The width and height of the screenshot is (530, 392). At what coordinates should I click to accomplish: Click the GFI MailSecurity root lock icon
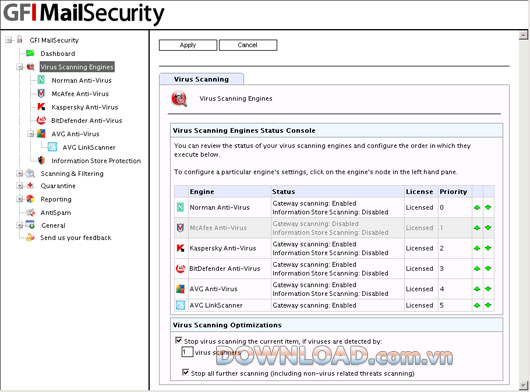coord(20,40)
